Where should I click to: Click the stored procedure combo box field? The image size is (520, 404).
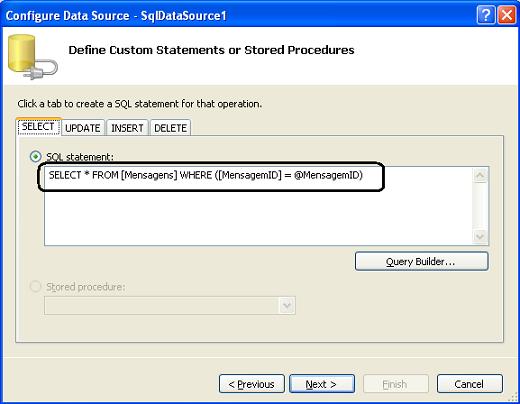point(170,305)
